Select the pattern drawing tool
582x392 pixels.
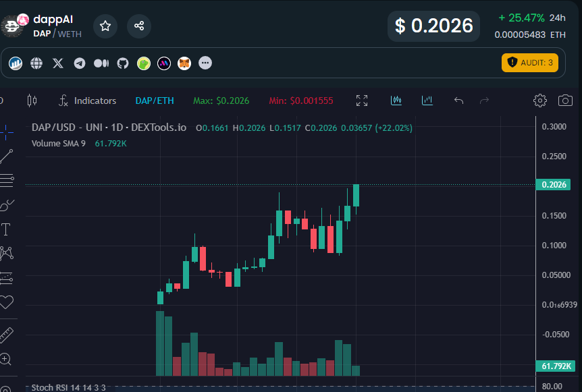coord(7,253)
